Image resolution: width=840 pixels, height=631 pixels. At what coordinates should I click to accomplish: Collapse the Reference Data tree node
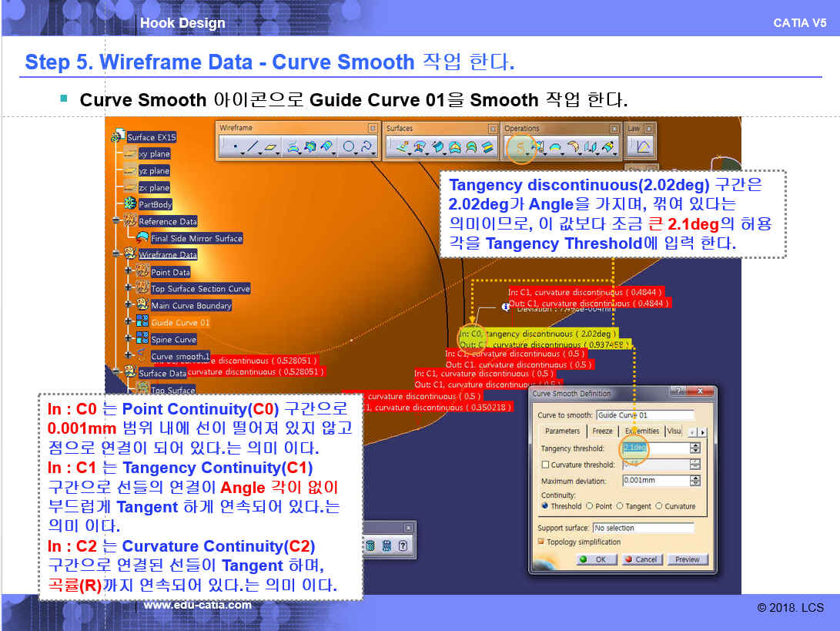tap(116, 221)
